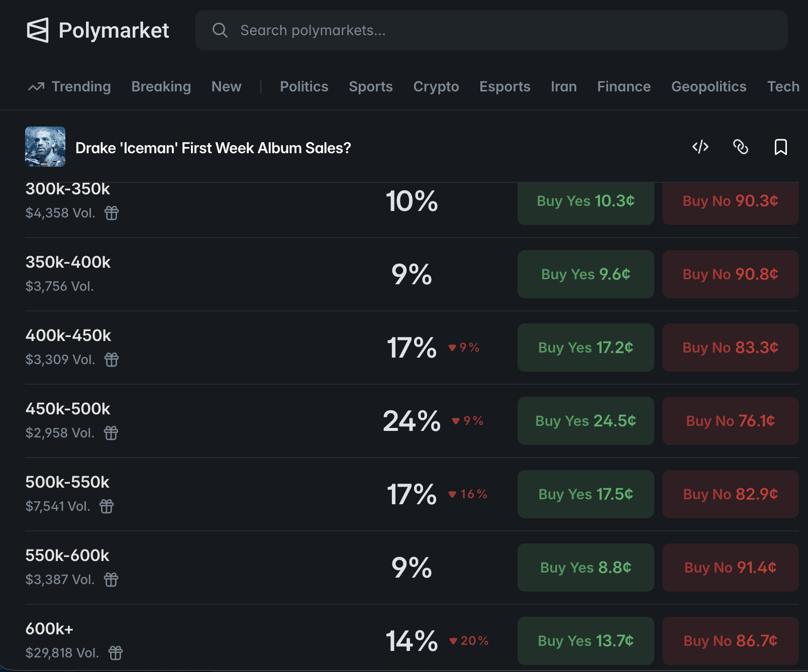The height and width of the screenshot is (672, 808).
Task: Click Buy Yes 24.5¢ button
Action: point(586,421)
